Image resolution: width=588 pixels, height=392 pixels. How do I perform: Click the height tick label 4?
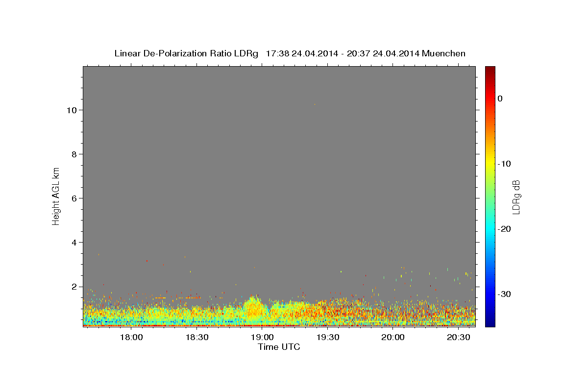pos(74,242)
